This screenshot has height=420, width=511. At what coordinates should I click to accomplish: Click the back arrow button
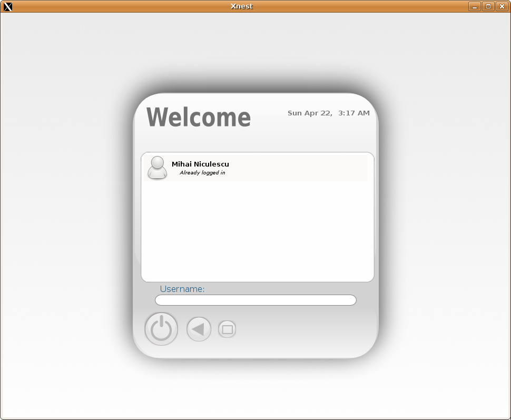199,329
